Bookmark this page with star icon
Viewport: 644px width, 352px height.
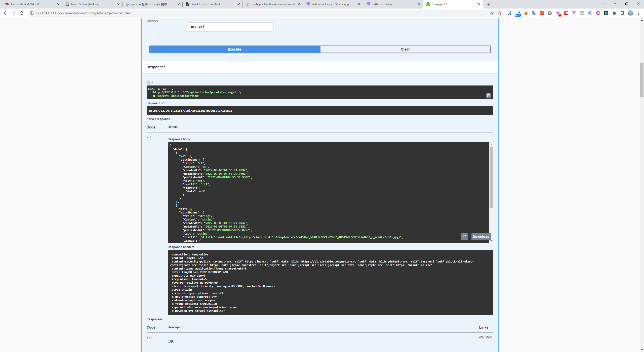tap(500, 13)
